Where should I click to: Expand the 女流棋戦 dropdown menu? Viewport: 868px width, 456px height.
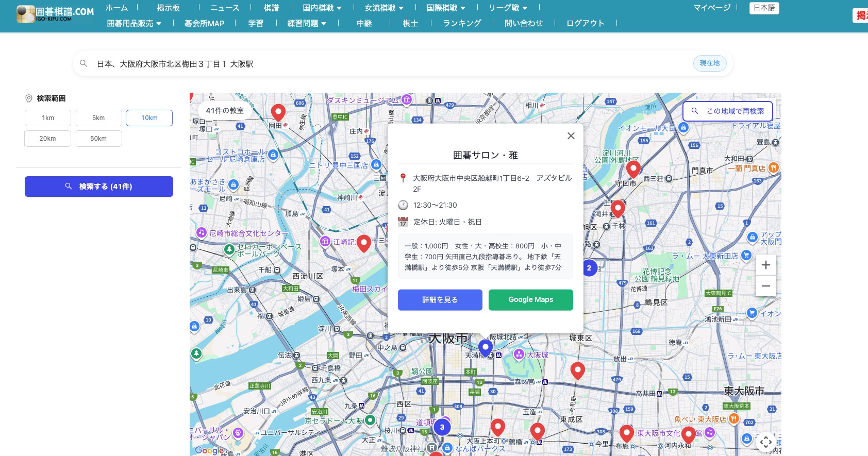tap(384, 8)
